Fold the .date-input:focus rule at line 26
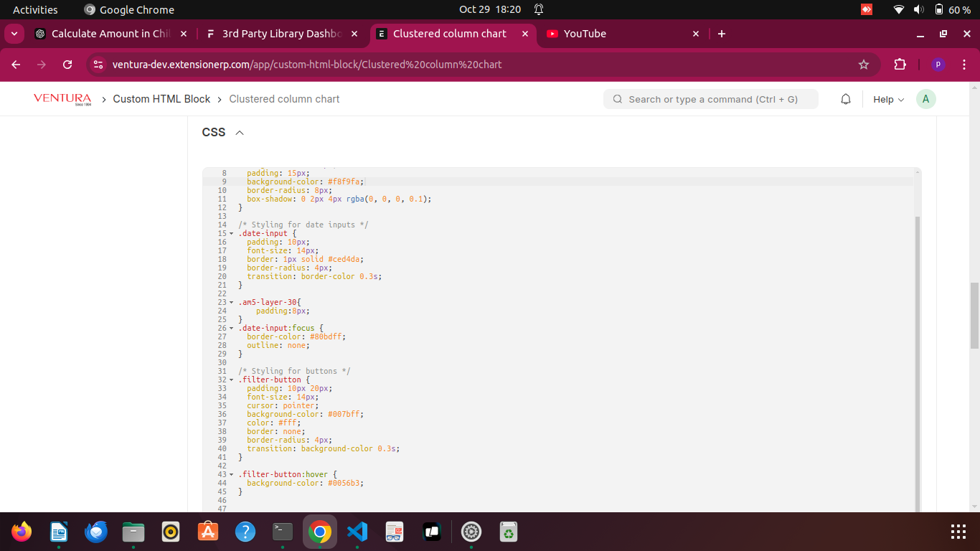The width and height of the screenshot is (980, 551). [x=231, y=328]
